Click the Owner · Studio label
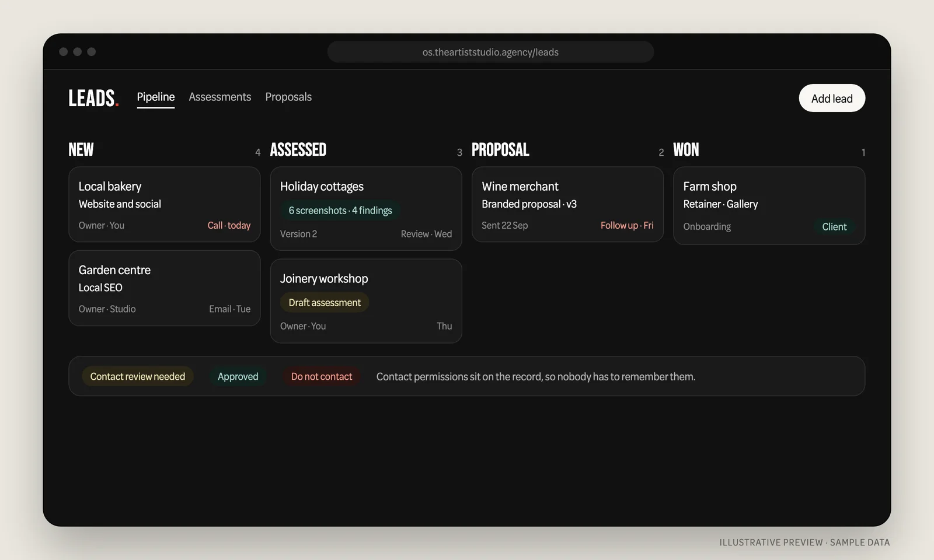 [107, 309]
